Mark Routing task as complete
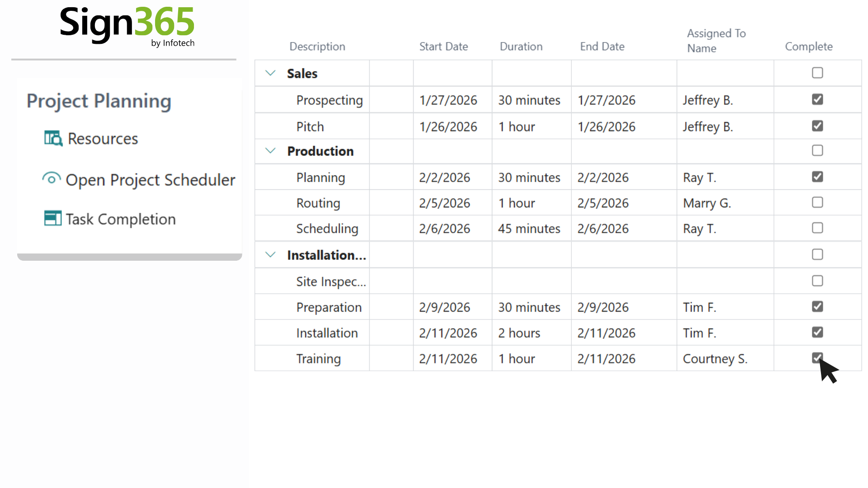Image resolution: width=868 pixels, height=488 pixels. coord(817,202)
